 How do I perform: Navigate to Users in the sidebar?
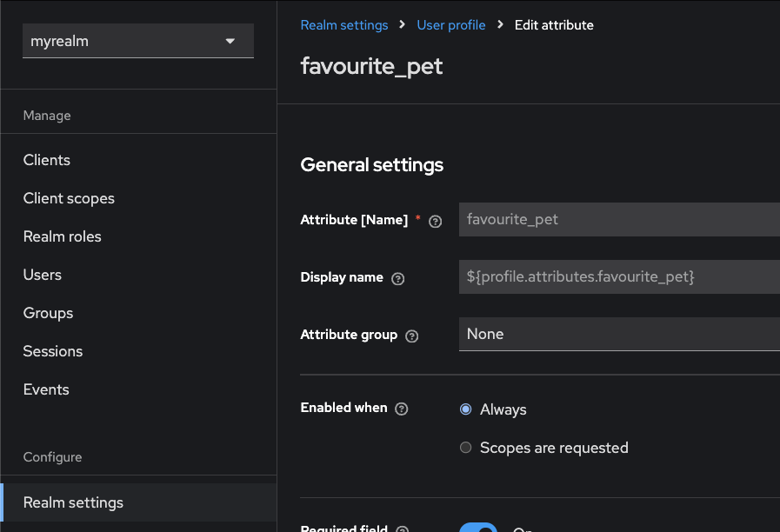tap(43, 275)
